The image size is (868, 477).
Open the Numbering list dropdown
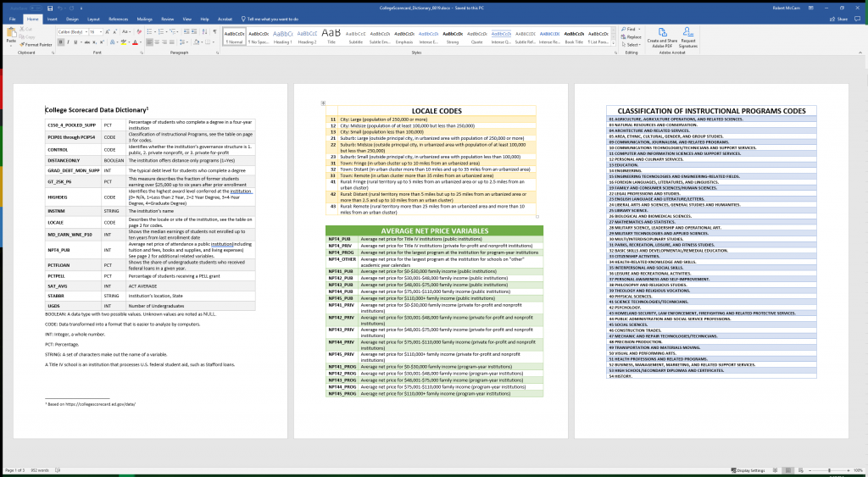166,31
